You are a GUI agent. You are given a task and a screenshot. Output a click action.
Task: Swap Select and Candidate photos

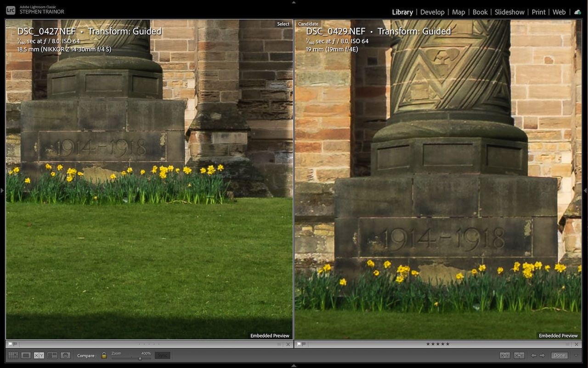click(505, 355)
